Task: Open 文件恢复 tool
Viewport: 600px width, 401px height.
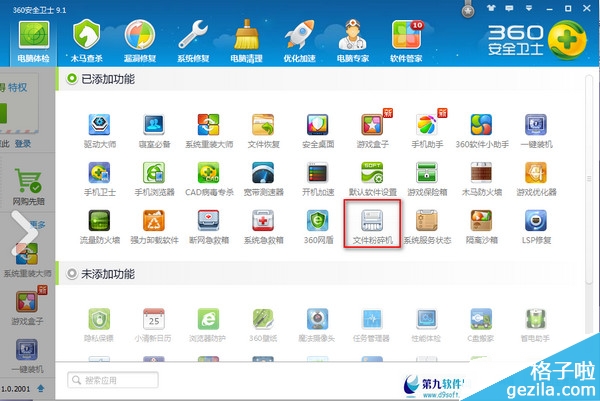Action: coord(263,131)
